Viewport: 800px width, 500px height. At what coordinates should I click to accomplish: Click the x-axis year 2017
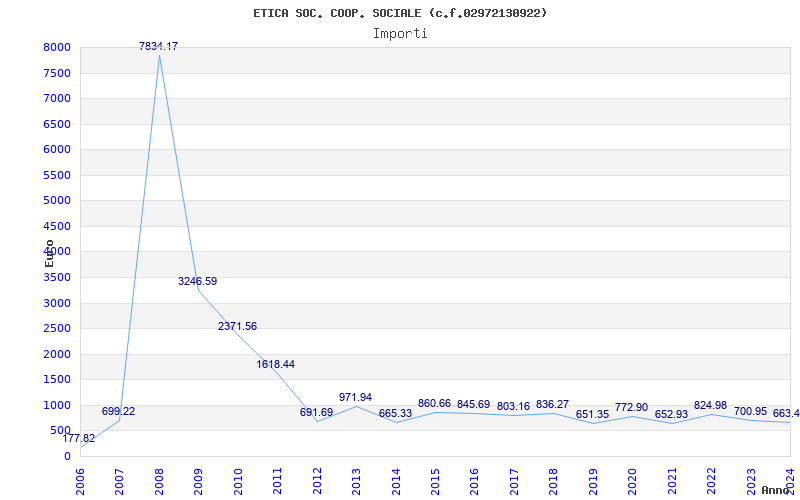(x=514, y=482)
